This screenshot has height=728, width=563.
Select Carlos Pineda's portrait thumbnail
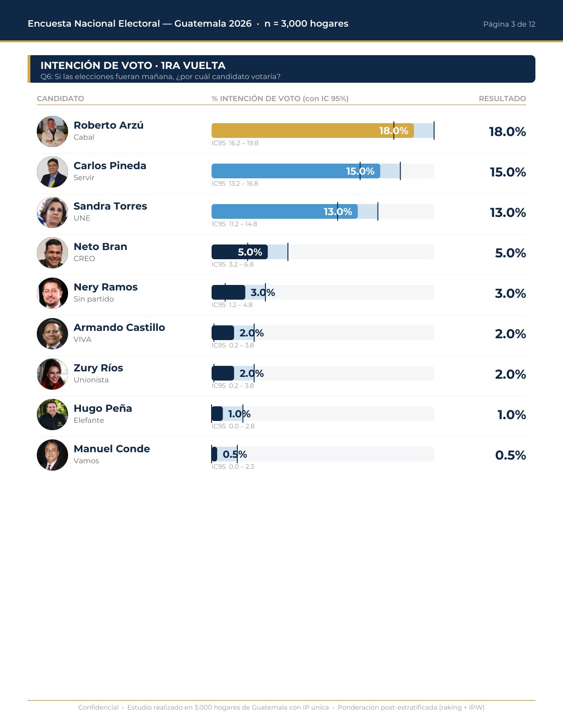(52, 172)
